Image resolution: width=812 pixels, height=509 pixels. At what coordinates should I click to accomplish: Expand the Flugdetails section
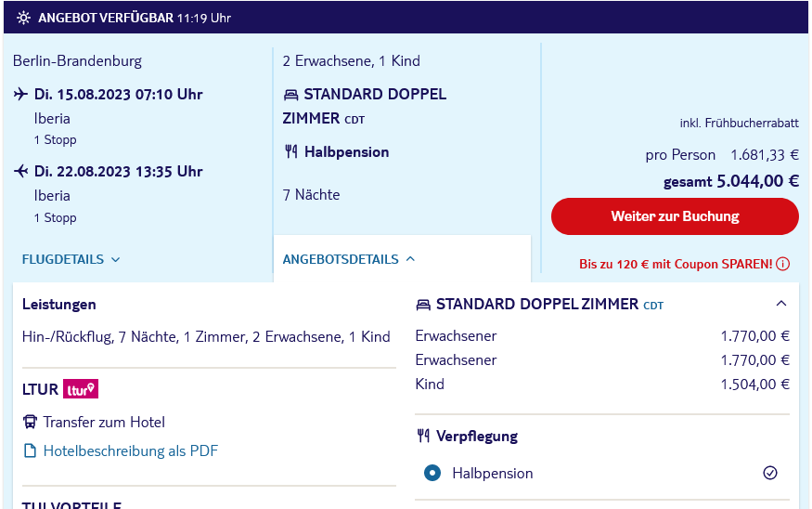click(x=71, y=259)
